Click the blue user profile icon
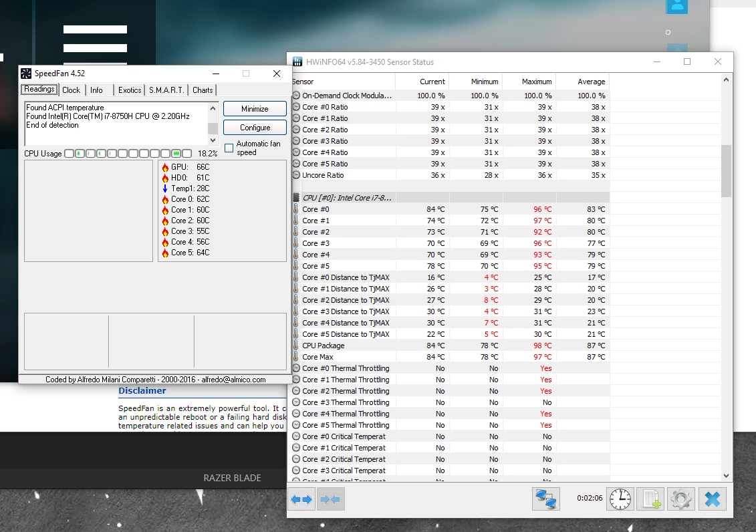756x532 pixels. [x=677, y=6]
